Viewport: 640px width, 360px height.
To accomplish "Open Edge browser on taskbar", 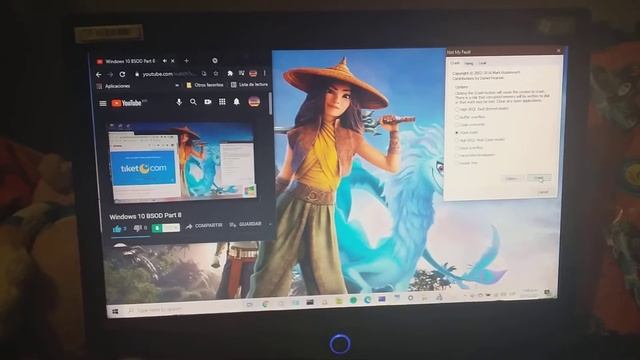I will click(x=367, y=300).
